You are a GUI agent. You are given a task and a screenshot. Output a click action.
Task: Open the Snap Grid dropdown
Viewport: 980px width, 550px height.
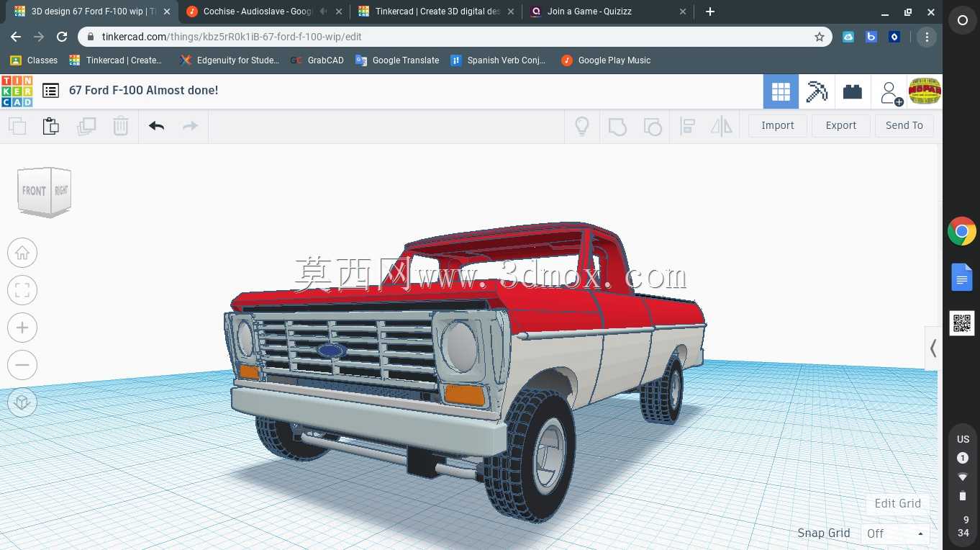point(895,533)
